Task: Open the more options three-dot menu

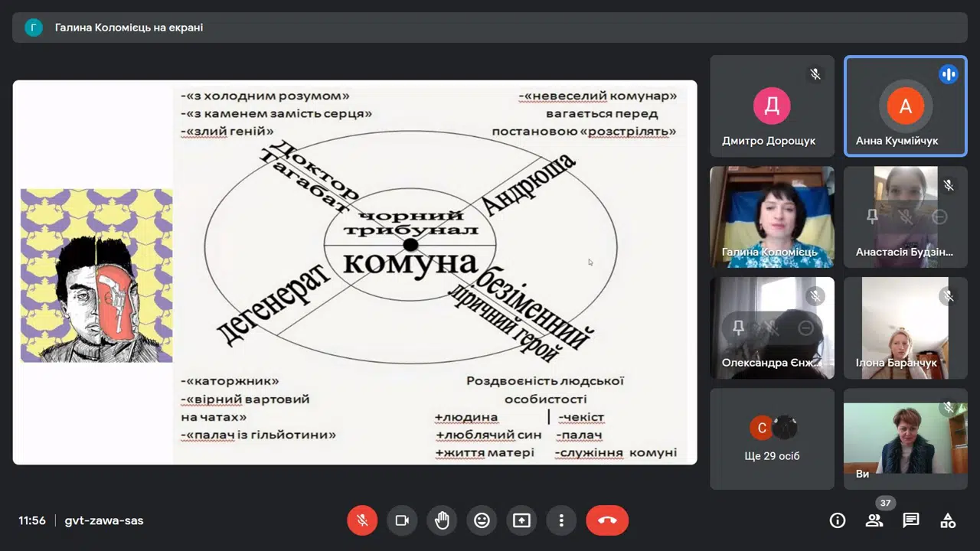Action: tap(561, 520)
